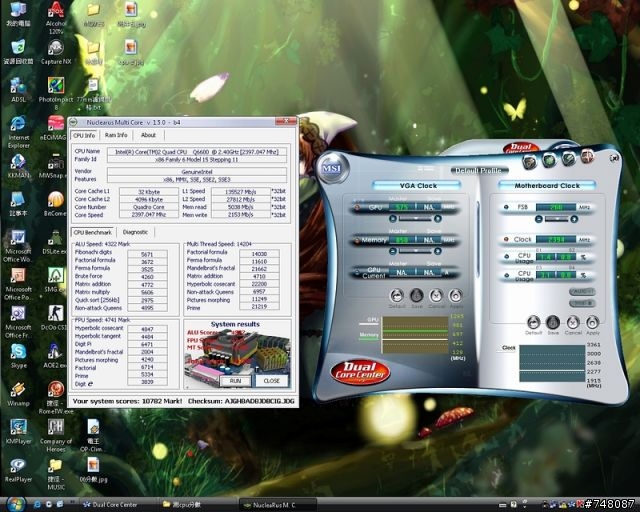Select the VGA Clock header
The height and width of the screenshot is (512, 640).
(418, 186)
